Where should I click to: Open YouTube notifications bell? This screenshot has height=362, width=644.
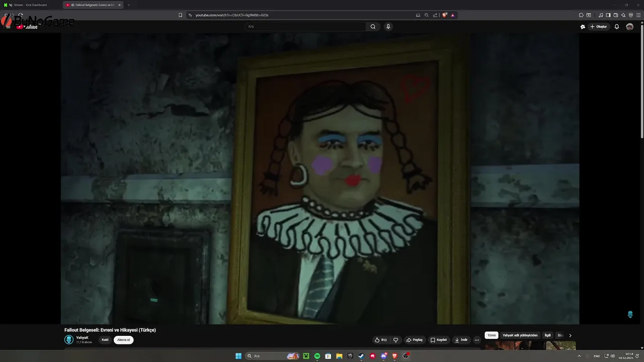coord(617,27)
